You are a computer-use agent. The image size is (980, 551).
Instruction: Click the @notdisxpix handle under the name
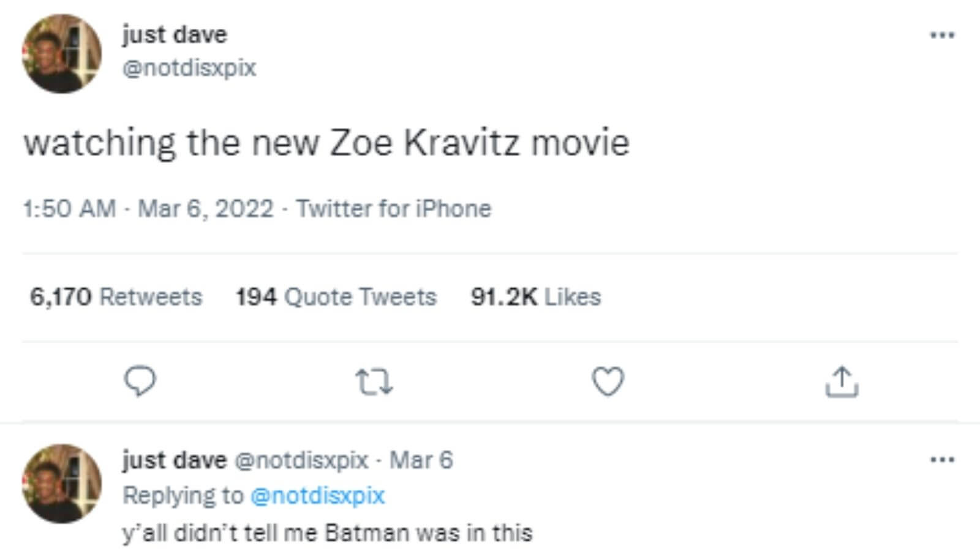(x=189, y=67)
